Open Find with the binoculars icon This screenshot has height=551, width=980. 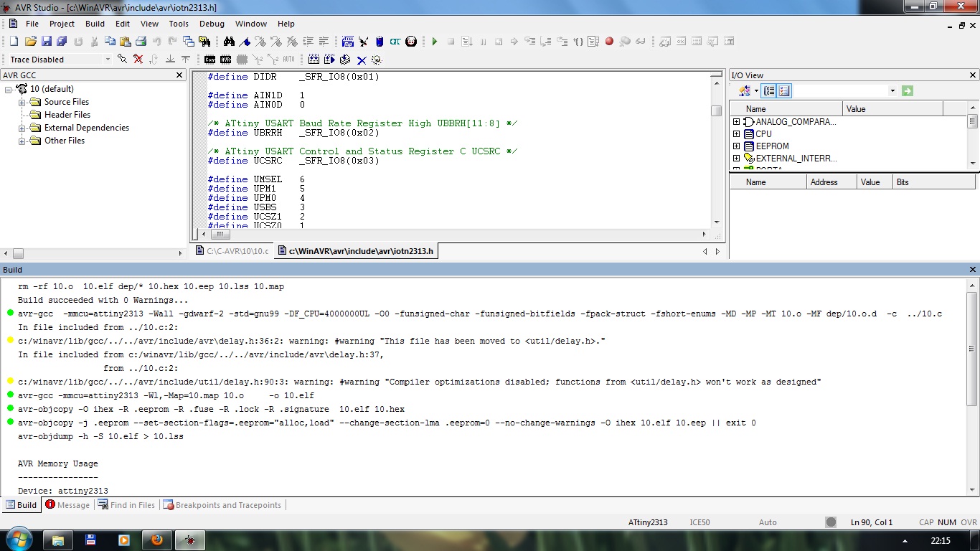pyautogui.click(x=229, y=42)
